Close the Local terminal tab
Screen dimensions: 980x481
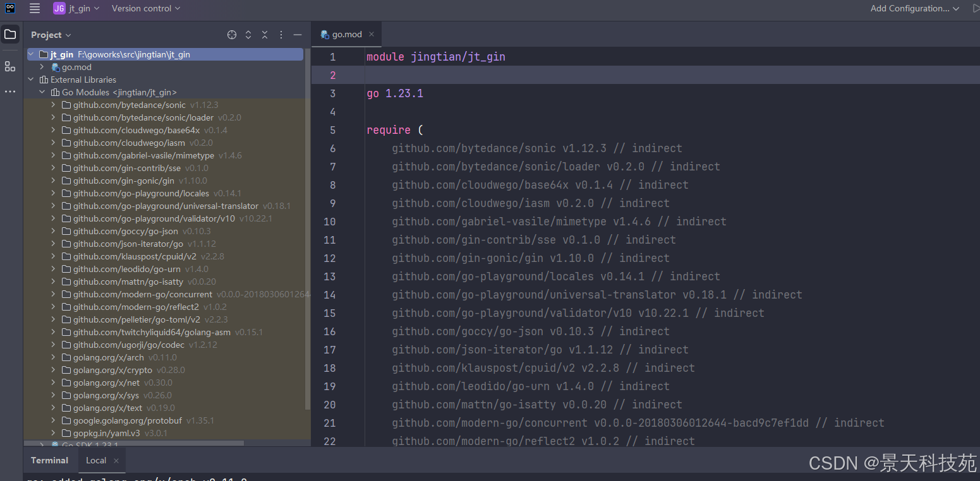[x=116, y=461]
